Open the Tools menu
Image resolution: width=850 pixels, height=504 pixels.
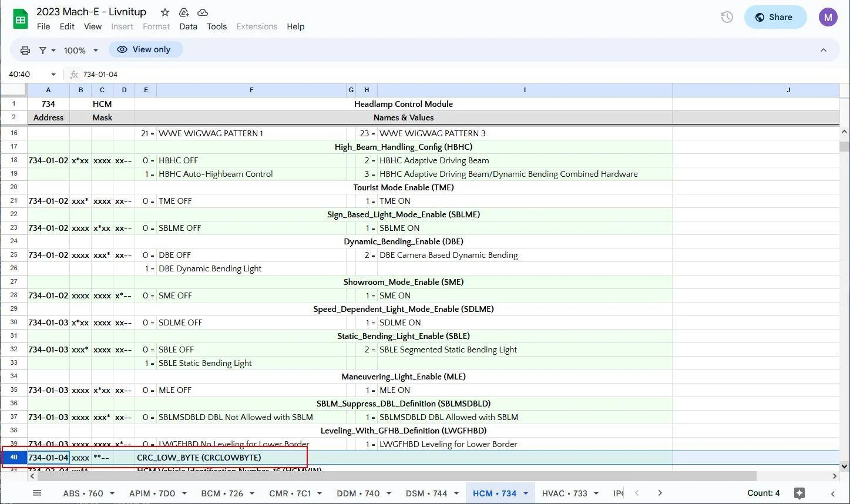point(217,26)
